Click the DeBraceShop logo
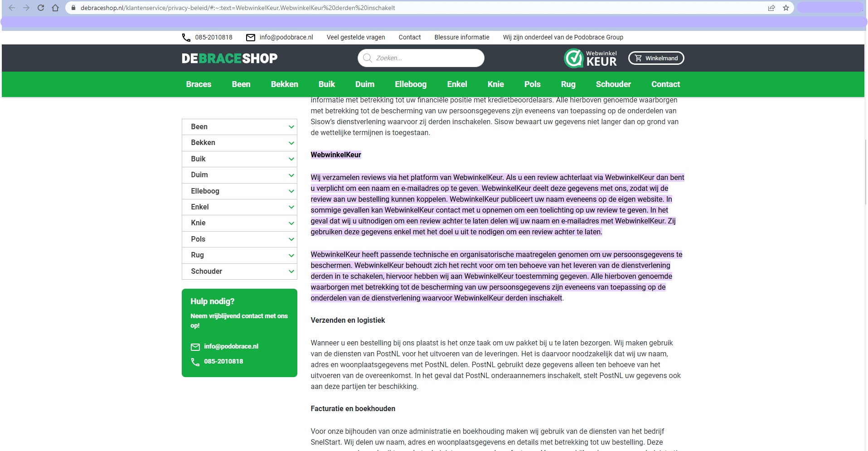This screenshot has height=451, width=868. pyautogui.click(x=229, y=58)
